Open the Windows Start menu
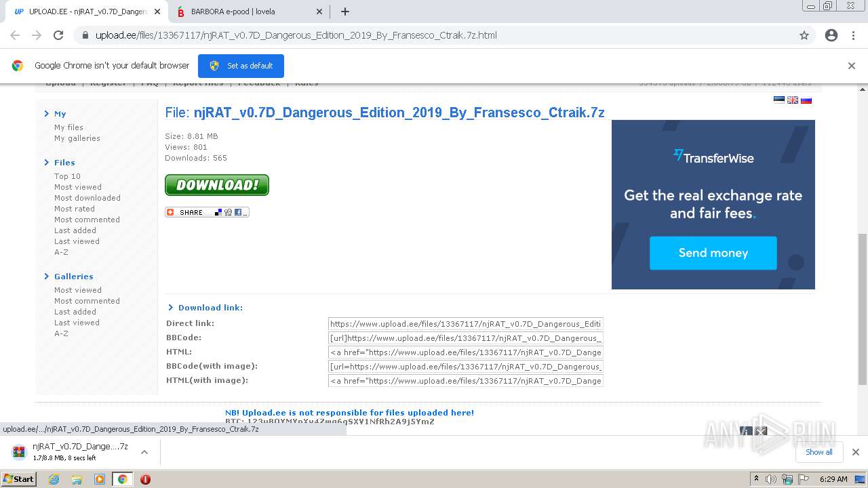The image size is (868, 488). pos(19,479)
